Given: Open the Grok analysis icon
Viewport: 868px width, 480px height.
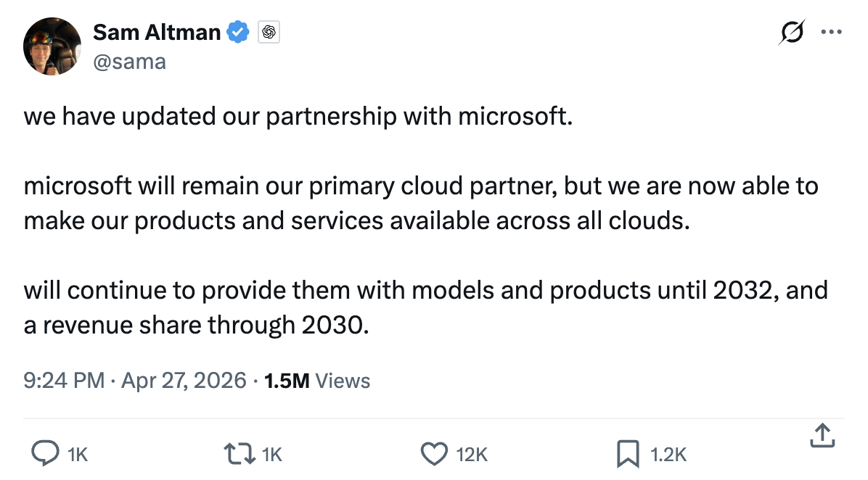Looking at the screenshot, I should [793, 32].
